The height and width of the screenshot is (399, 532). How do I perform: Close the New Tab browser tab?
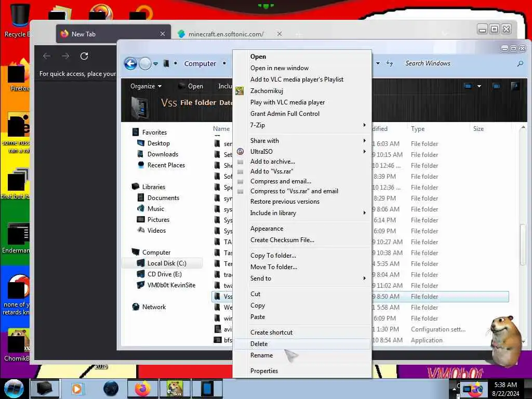163,34
